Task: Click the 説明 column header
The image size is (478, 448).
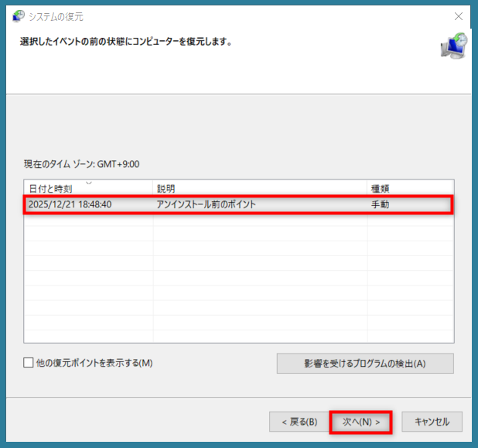Action: 260,189
